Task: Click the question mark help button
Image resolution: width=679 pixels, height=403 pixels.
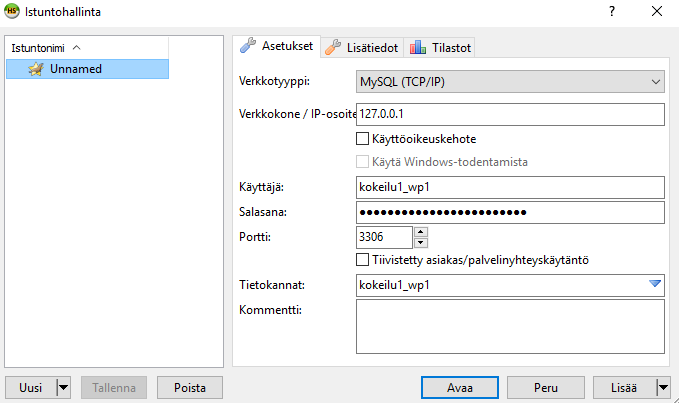Action: click(611, 12)
